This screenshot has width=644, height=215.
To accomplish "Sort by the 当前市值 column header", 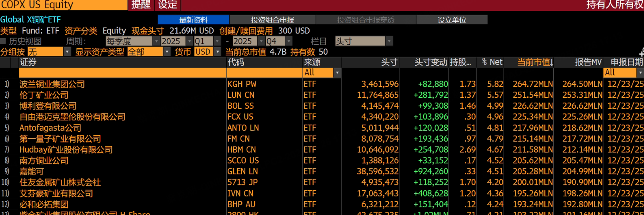I will tap(535, 62).
